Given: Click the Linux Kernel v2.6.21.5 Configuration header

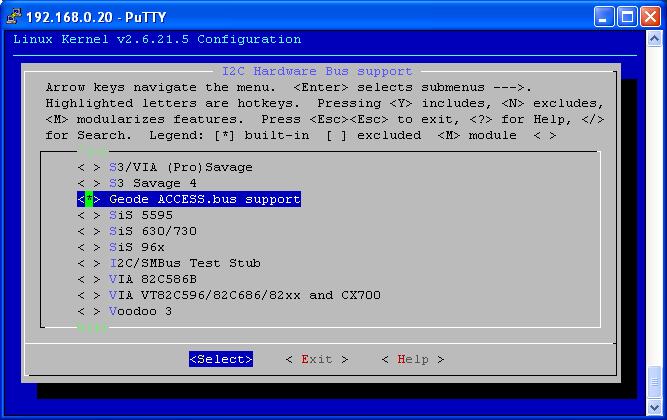Looking at the screenshot, I should [157, 40].
